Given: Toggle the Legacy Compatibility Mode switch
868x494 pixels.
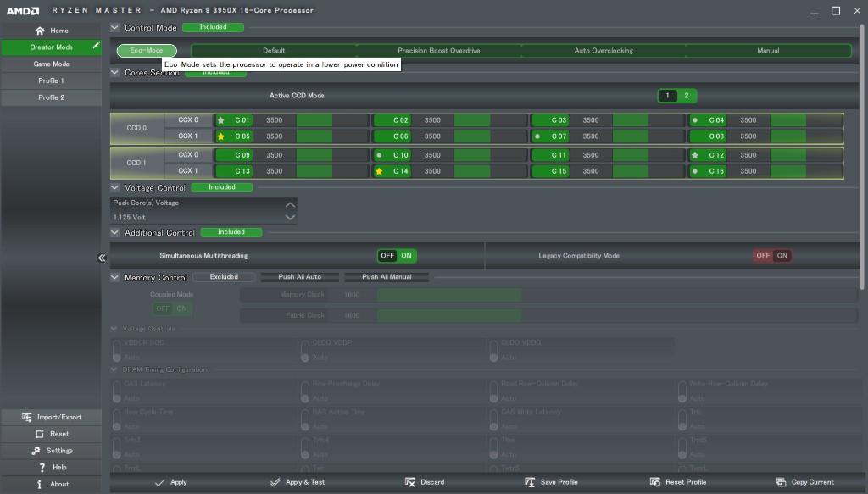Looking at the screenshot, I should [772, 255].
